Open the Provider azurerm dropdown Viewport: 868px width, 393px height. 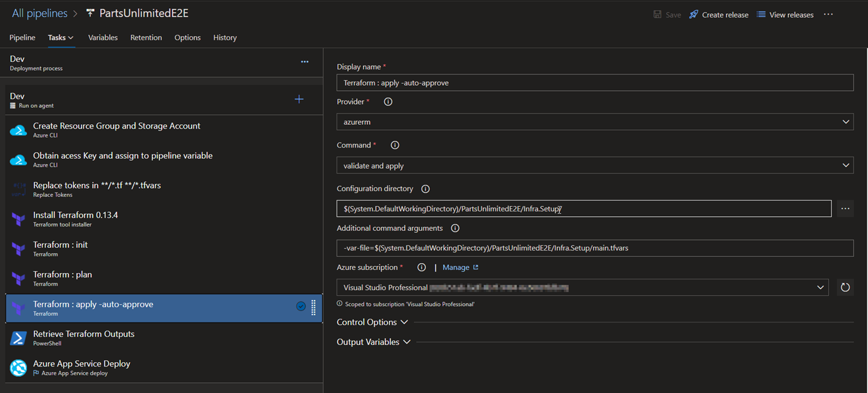(595, 122)
